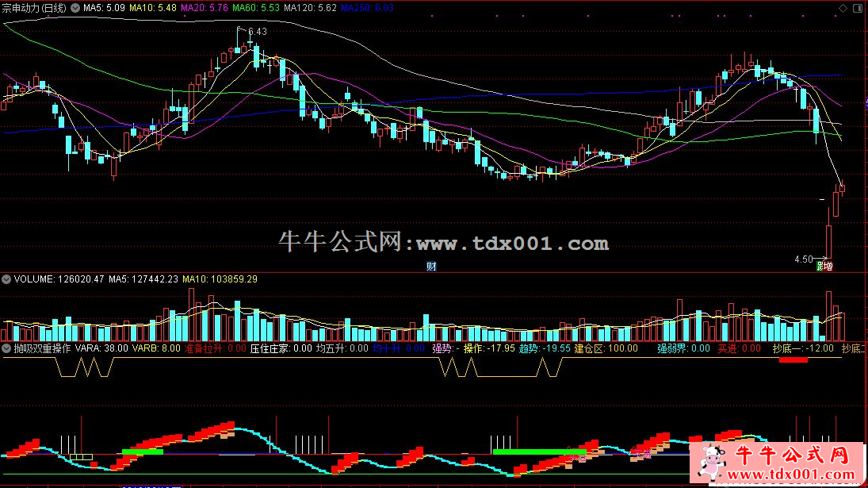868x488 pixels.
Task: Click the 6.43 high price marker
Action: [257, 32]
